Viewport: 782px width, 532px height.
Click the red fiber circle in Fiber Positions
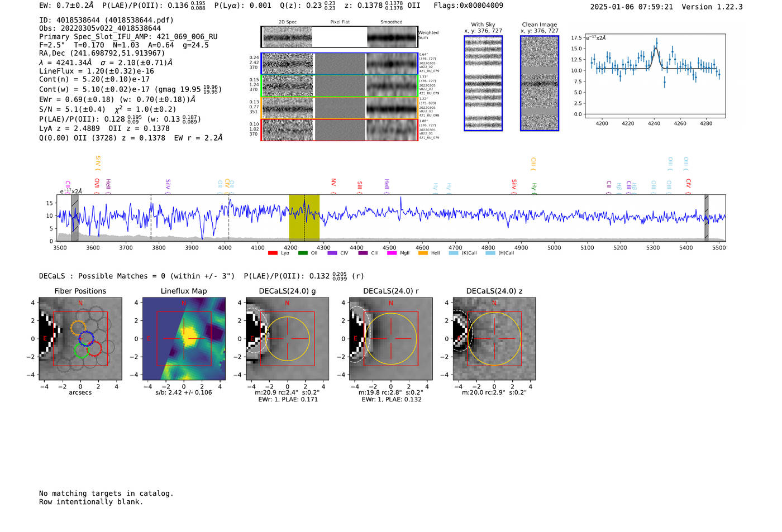pos(94,349)
